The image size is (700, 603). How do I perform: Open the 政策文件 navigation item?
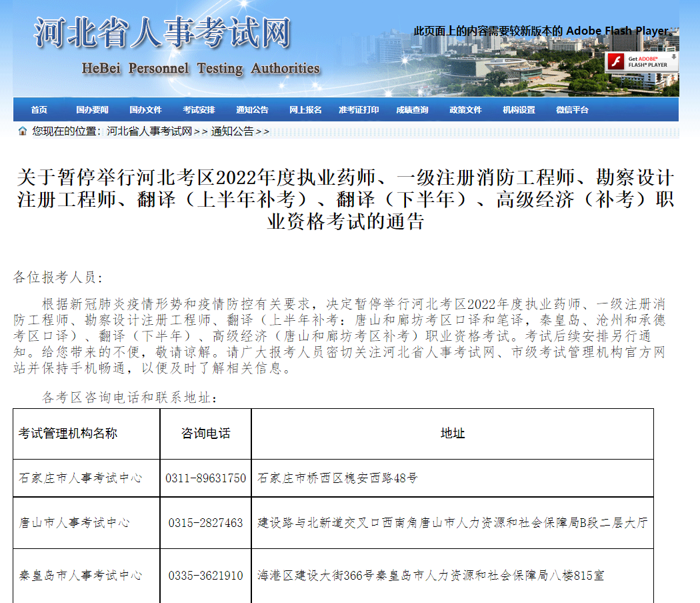coord(465,110)
